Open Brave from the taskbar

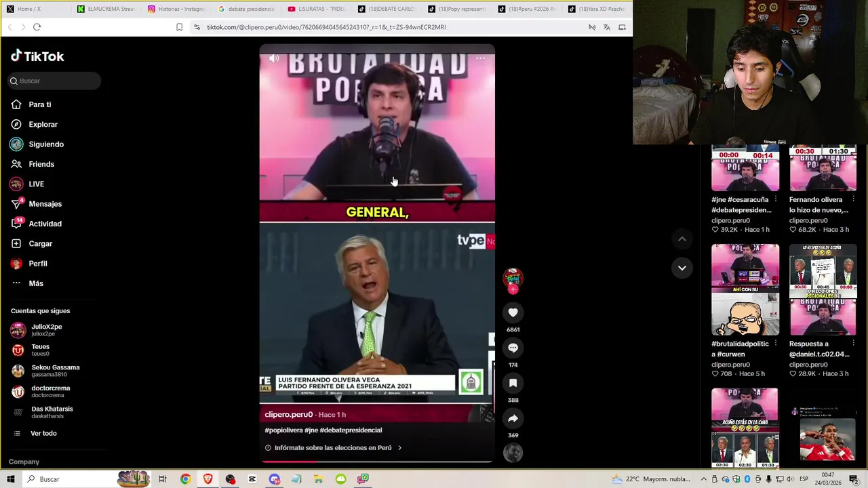[x=208, y=479]
